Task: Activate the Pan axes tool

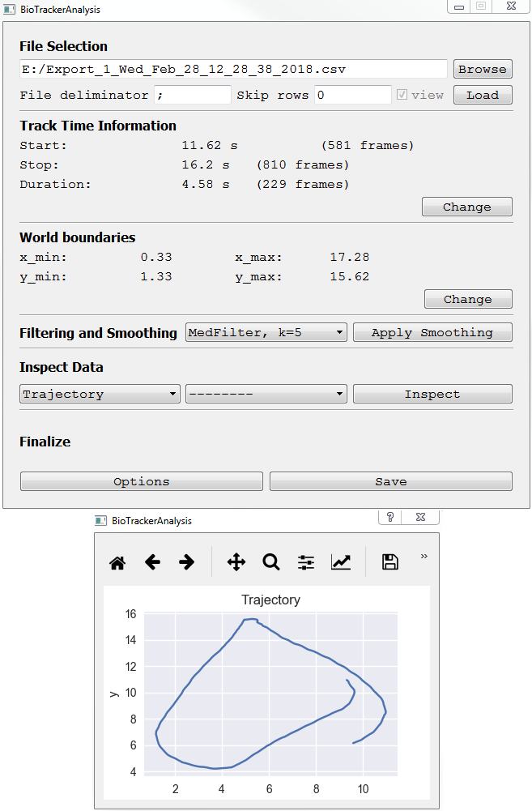Action: coord(236,561)
